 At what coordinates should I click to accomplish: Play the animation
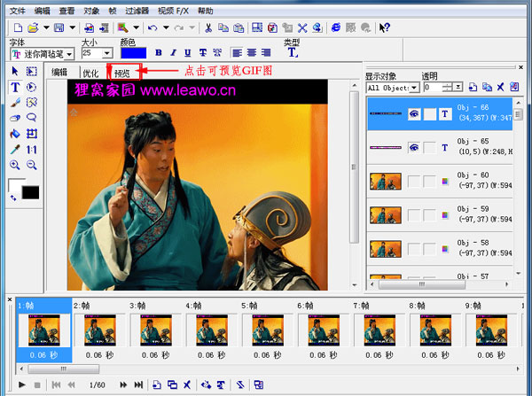pos(21,384)
